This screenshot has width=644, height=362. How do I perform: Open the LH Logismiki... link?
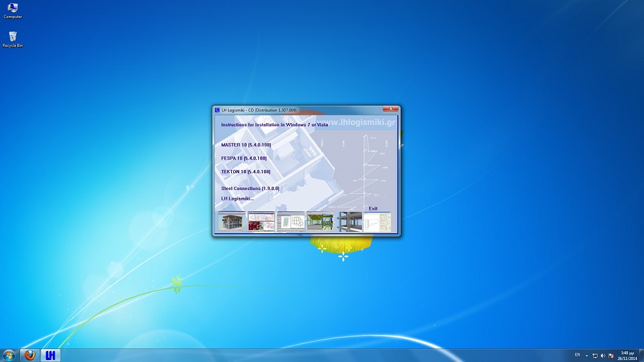(x=238, y=198)
